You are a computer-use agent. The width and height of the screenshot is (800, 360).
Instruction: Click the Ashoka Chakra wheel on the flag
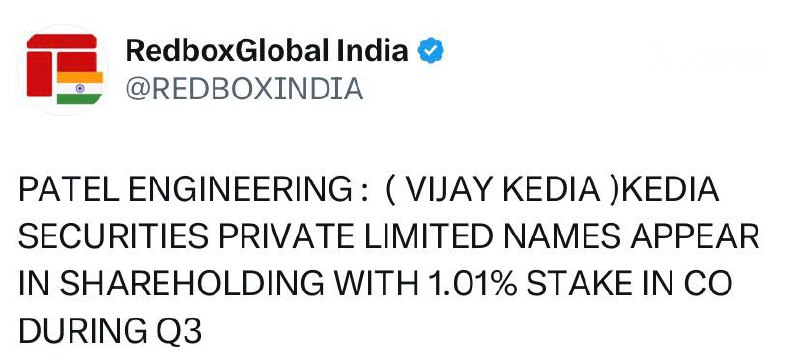(x=80, y=88)
